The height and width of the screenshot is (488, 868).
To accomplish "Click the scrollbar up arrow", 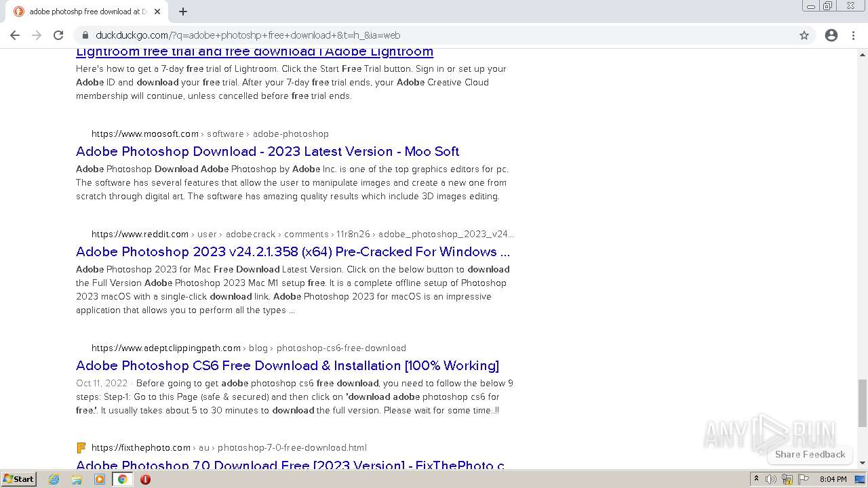I will (x=863, y=54).
